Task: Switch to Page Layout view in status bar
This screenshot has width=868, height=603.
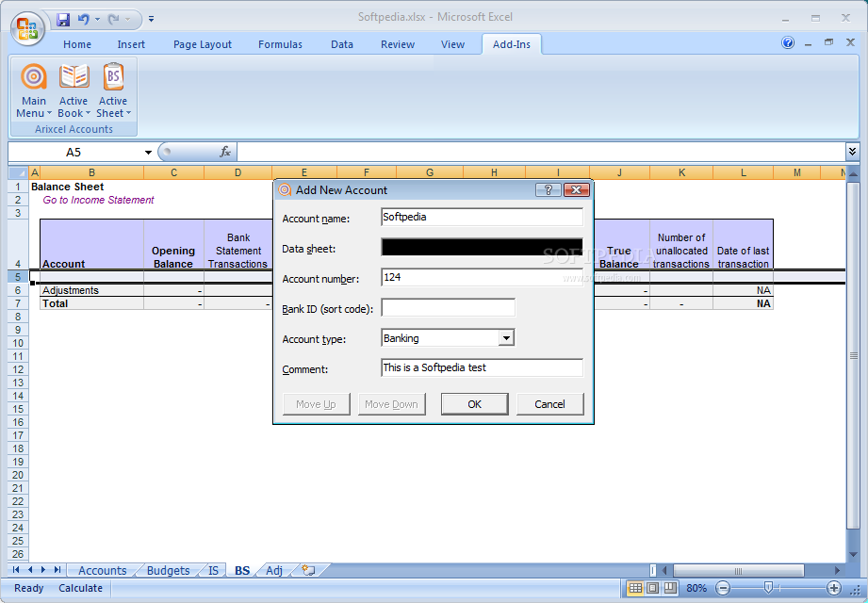Action: (653, 588)
